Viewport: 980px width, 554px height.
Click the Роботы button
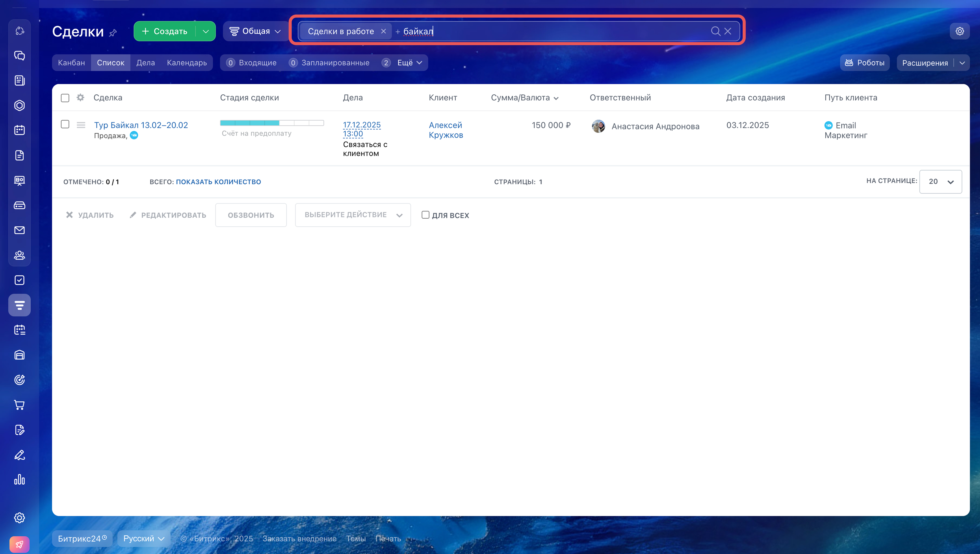pos(864,63)
